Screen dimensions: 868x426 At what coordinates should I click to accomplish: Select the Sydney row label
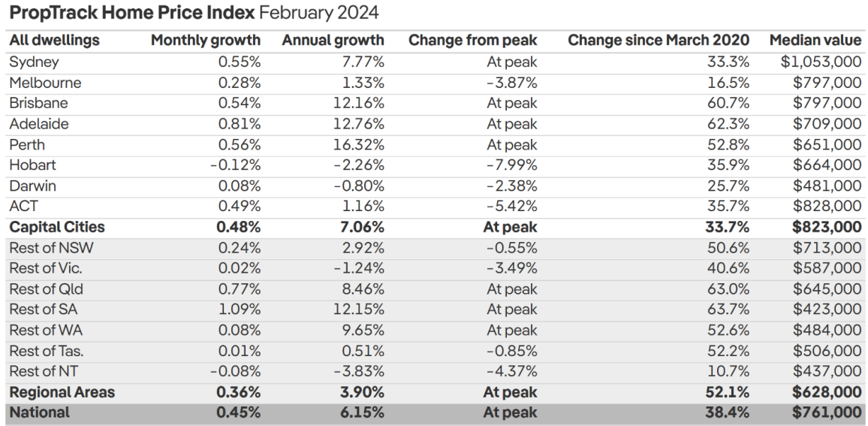pos(34,62)
